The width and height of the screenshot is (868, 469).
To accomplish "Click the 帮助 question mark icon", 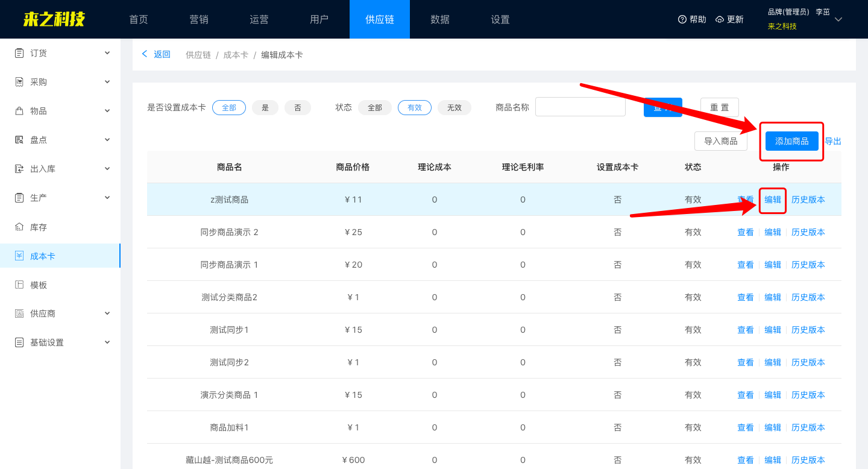I will (682, 19).
